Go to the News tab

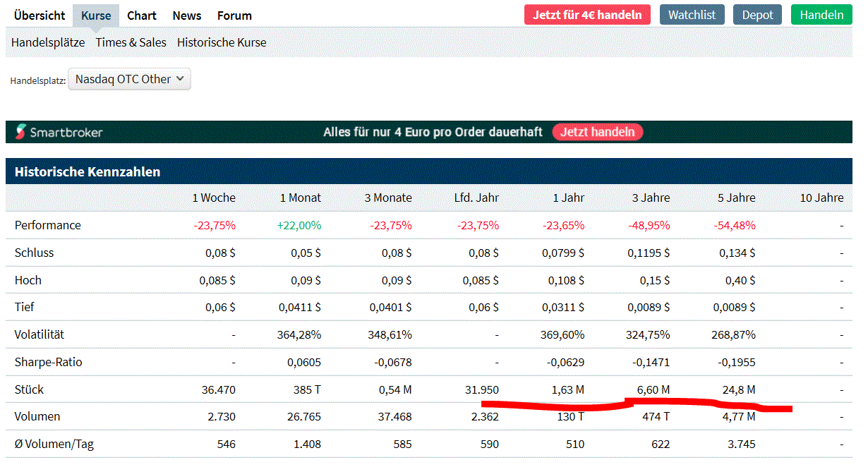[x=187, y=16]
